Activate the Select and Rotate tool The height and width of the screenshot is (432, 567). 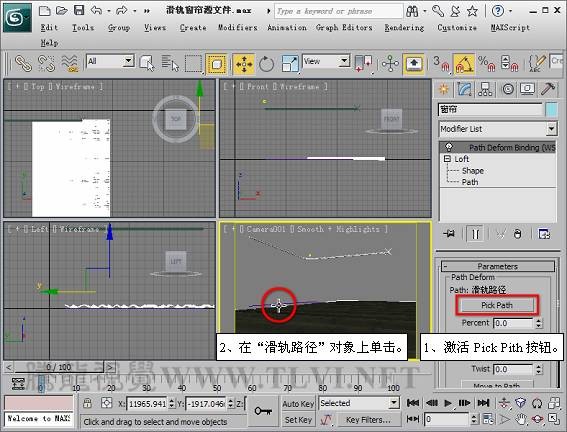pos(267,64)
